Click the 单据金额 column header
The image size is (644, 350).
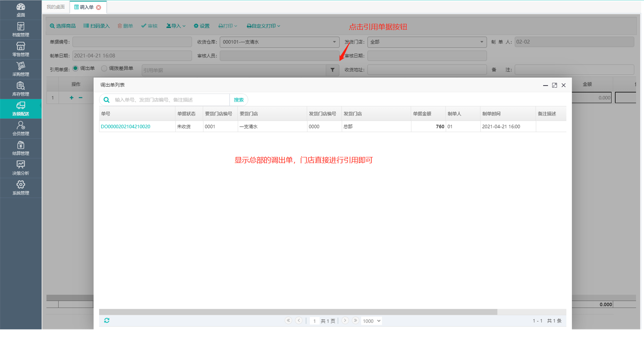[428, 114]
